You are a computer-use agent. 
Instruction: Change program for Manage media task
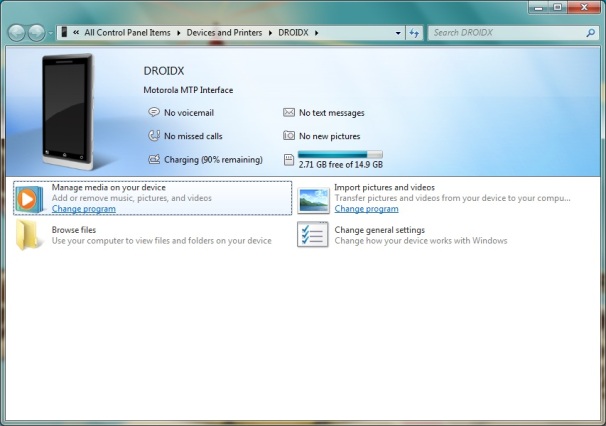tap(83, 209)
